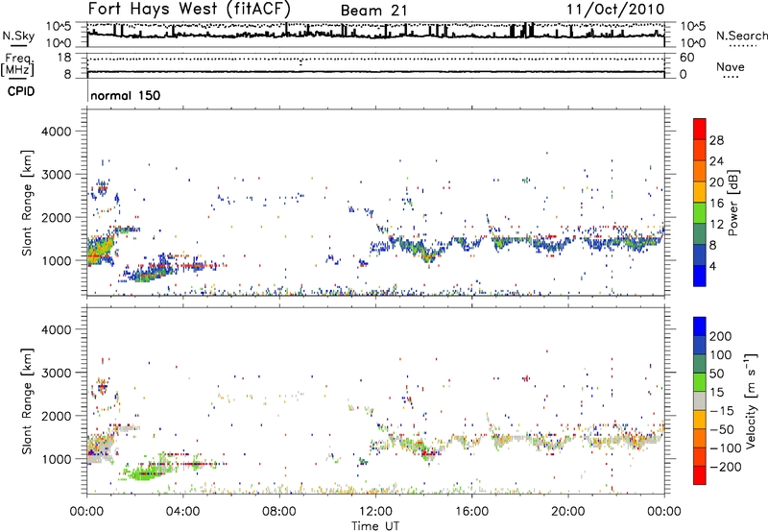
Task: Click the 'Fort Hays West (fitACF)' title
Action: (189, 10)
